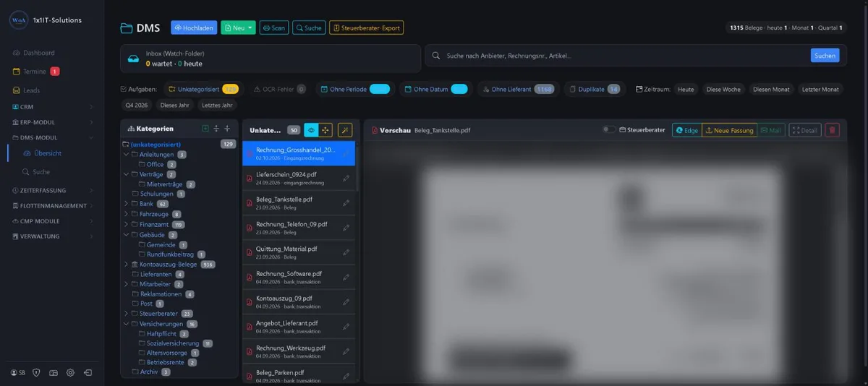The width and height of the screenshot is (868, 386).
Task: Click the logout icon in sidebar footer
Action: pos(88,372)
